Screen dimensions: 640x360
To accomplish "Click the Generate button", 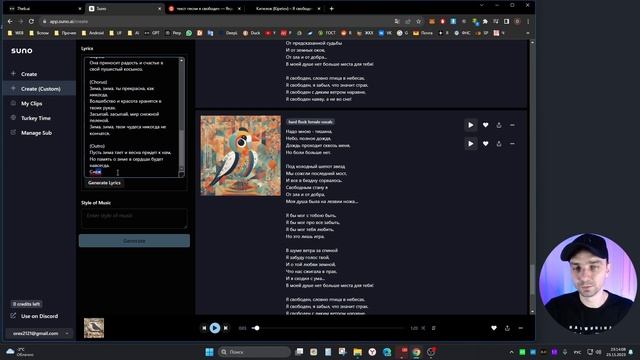I will pyautogui.click(x=134, y=241).
